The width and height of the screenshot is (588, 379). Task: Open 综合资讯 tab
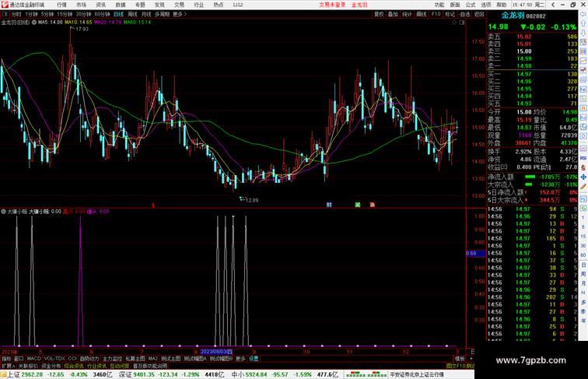coord(74,366)
